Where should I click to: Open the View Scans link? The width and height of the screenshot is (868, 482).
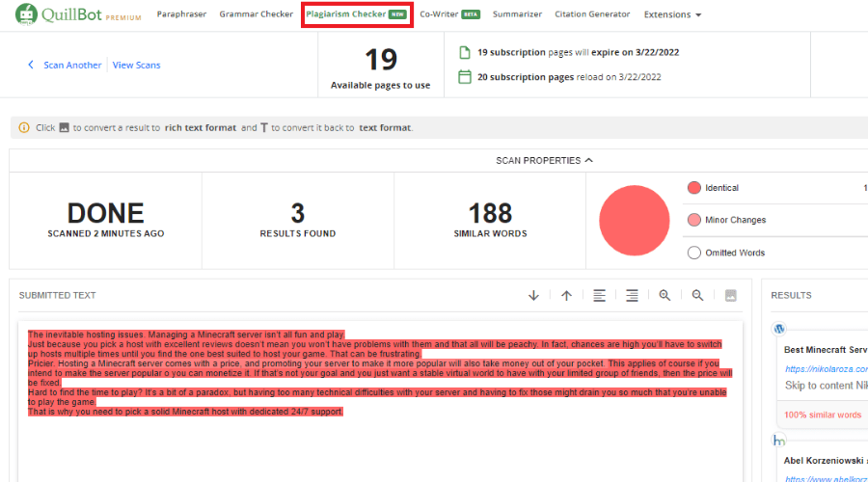[136, 66]
